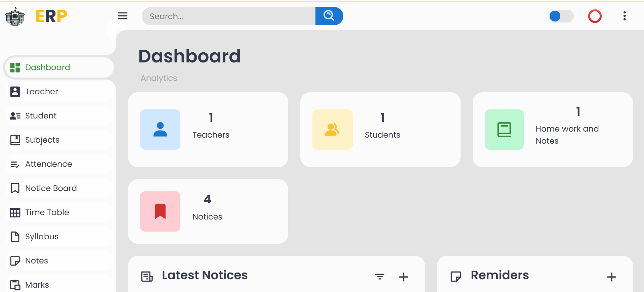Open the filter on Latest Notices
The height and width of the screenshot is (292, 644).
coord(380,277)
